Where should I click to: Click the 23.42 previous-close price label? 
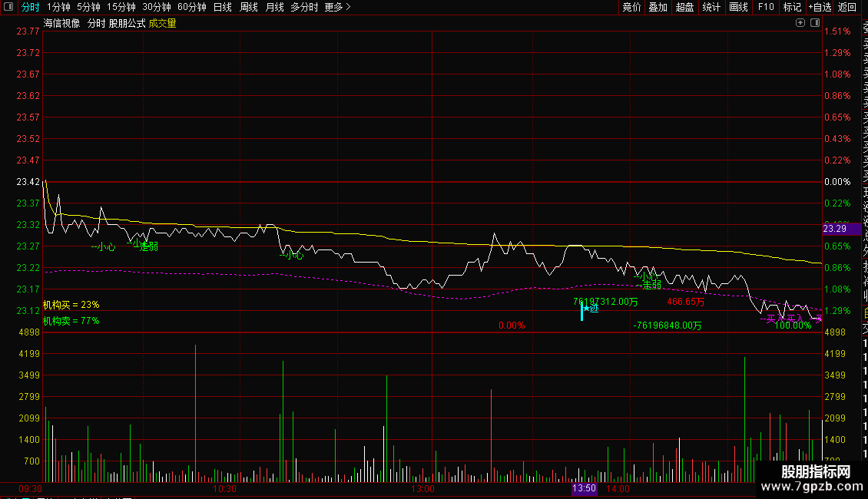(28, 181)
